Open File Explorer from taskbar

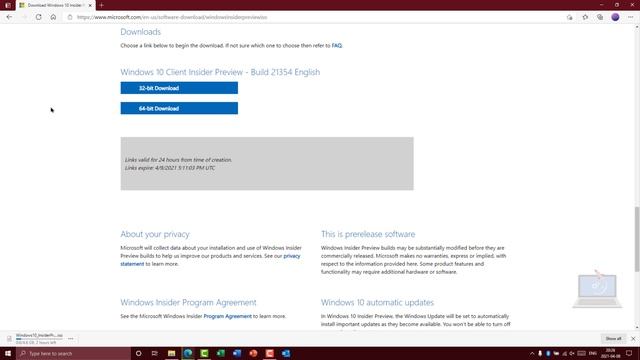171,353
